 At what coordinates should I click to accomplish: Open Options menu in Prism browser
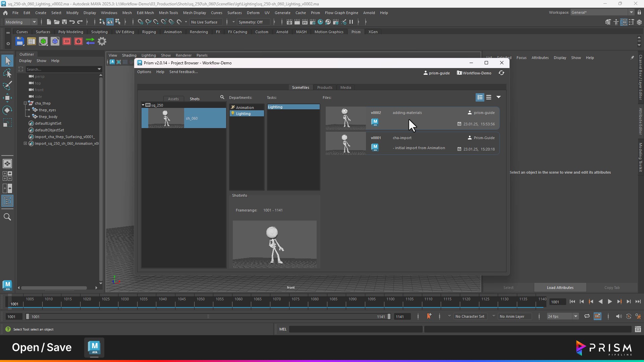coord(144,72)
